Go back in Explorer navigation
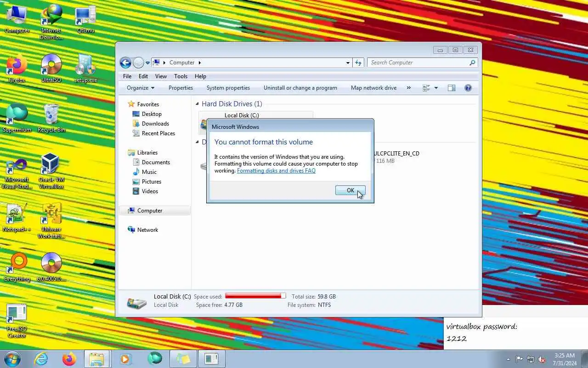Image resolution: width=588 pixels, height=368 pixels. [125, 63]
